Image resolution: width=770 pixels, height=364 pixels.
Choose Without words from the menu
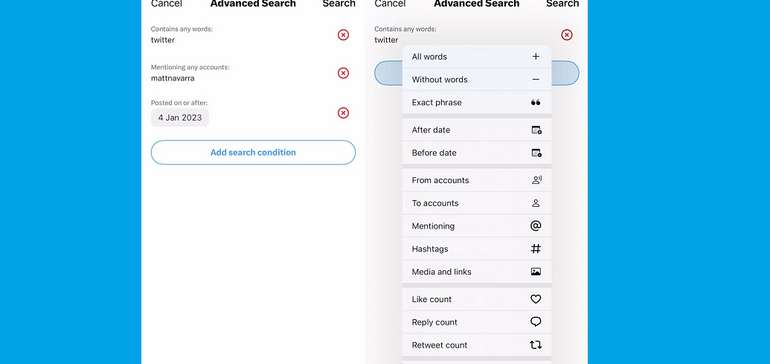pos(476,80)
